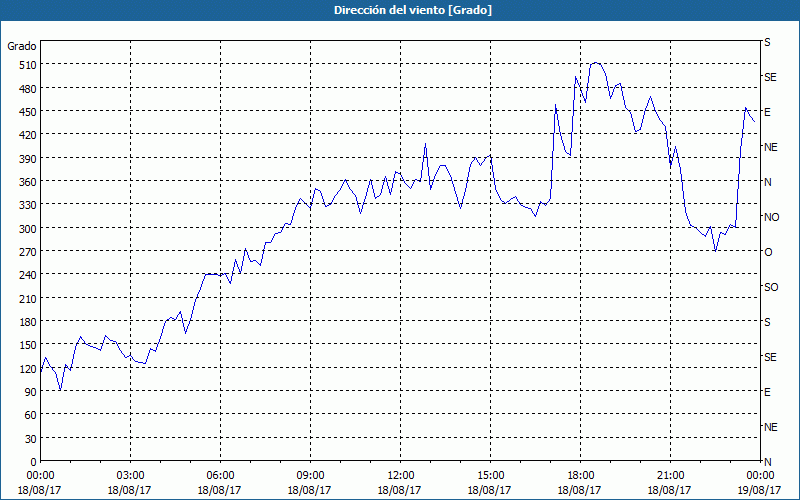Click the E compass label level with 90

coord(767,392)
